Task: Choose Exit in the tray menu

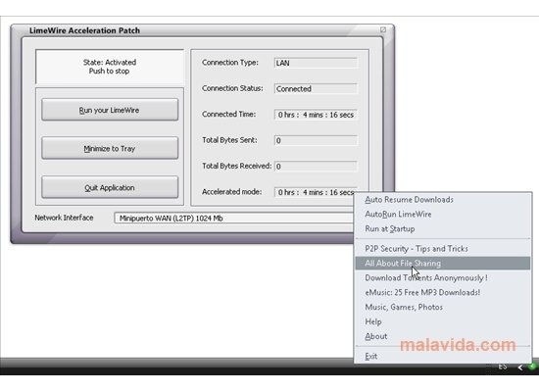Action: point(443,357)
